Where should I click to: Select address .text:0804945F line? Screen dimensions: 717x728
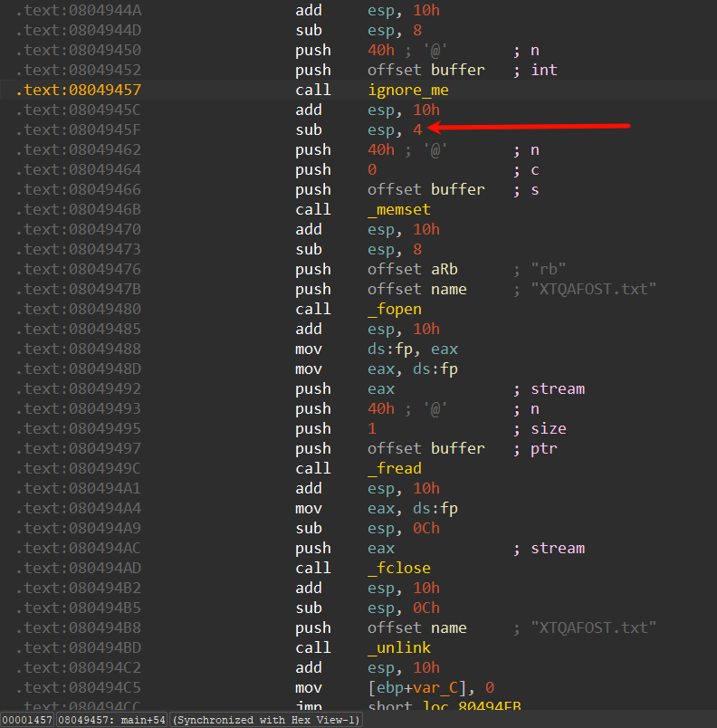click(x=78, y=130)
